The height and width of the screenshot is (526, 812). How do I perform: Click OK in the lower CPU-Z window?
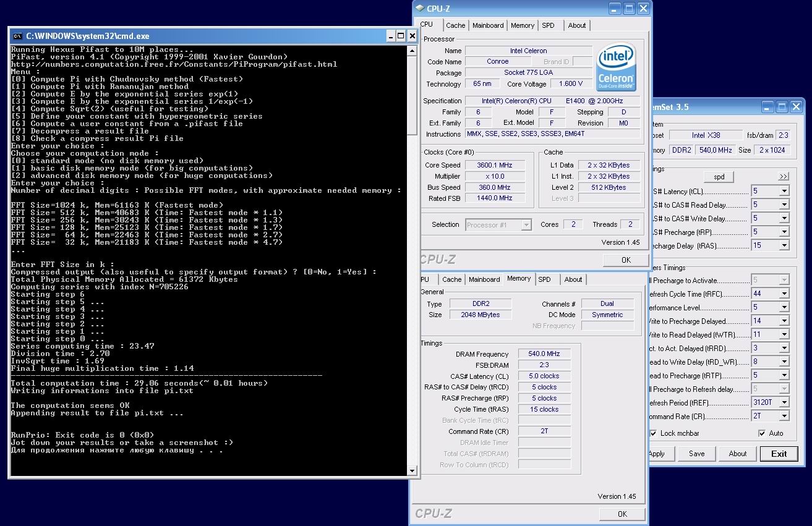(622, 514)
